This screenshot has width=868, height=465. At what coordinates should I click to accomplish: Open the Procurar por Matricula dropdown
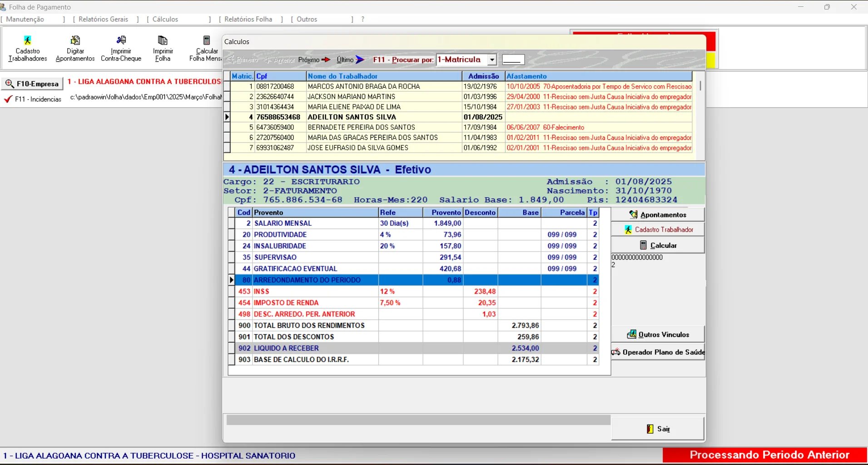point(492,60)
